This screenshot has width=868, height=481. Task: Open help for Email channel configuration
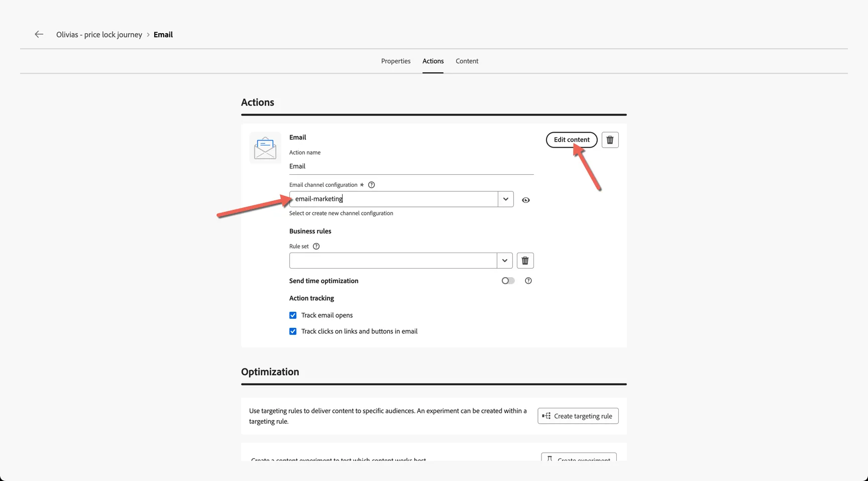pyautogui.click(x=371, y=185)
